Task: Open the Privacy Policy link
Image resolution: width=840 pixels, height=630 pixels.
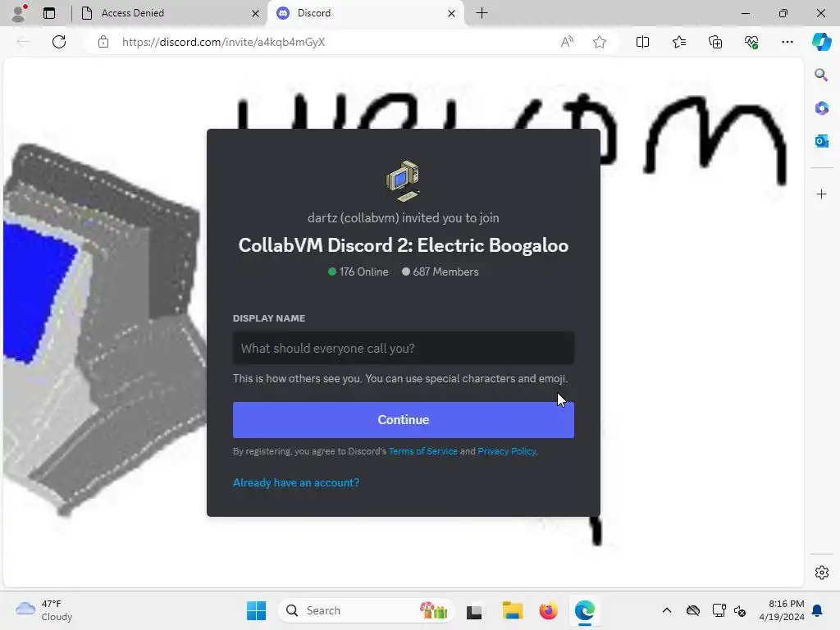Action: coord(506,451)
